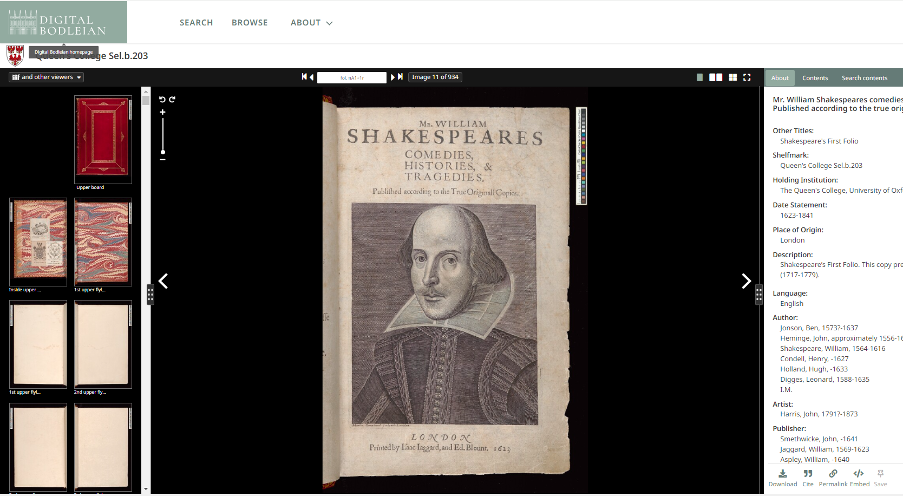Open the SEARCH page
The width and height of the screenshot is (904, 496).
click(196, 22)
